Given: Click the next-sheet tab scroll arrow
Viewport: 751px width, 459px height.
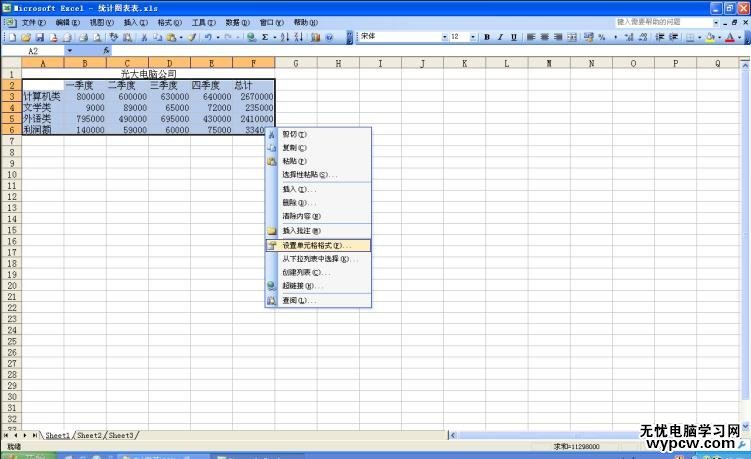Looking at the screenshot, I should coord(25,436).
